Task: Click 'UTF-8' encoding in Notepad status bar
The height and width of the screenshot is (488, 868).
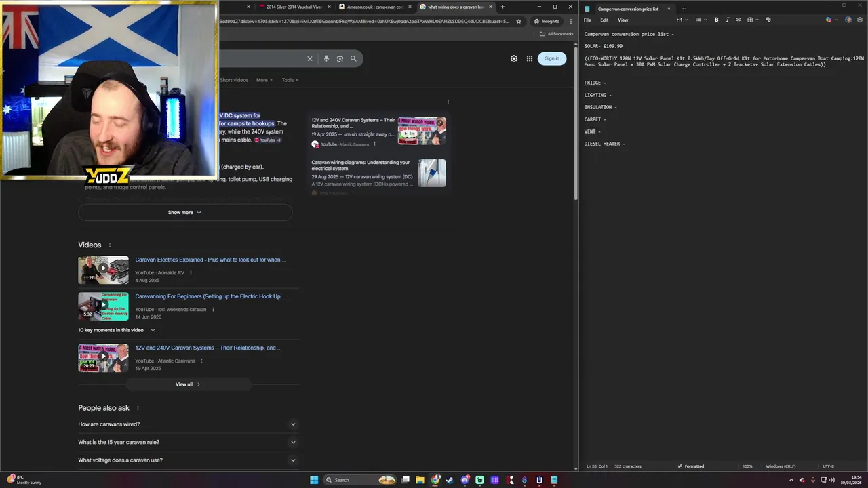Action: pos(828,466)
